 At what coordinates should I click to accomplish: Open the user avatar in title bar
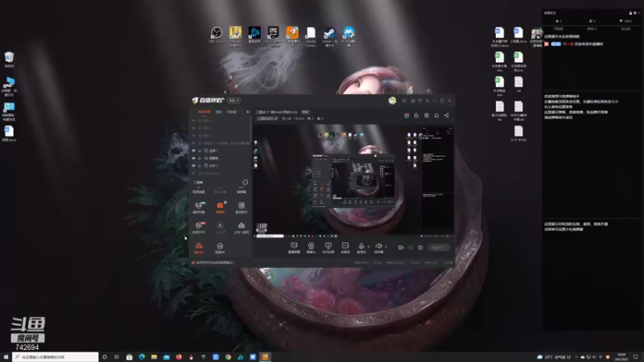tap(392, 101)
